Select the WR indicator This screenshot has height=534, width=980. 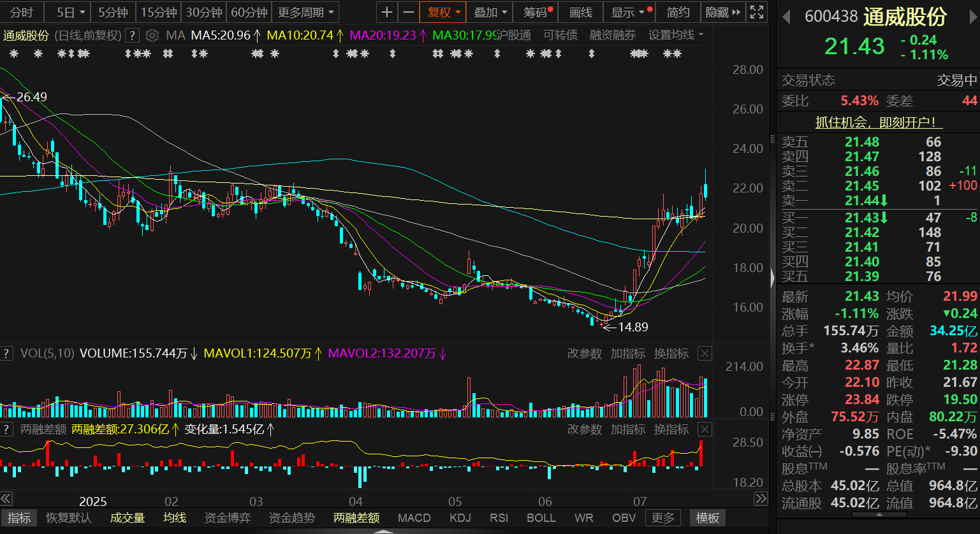(x=583, y=517)
